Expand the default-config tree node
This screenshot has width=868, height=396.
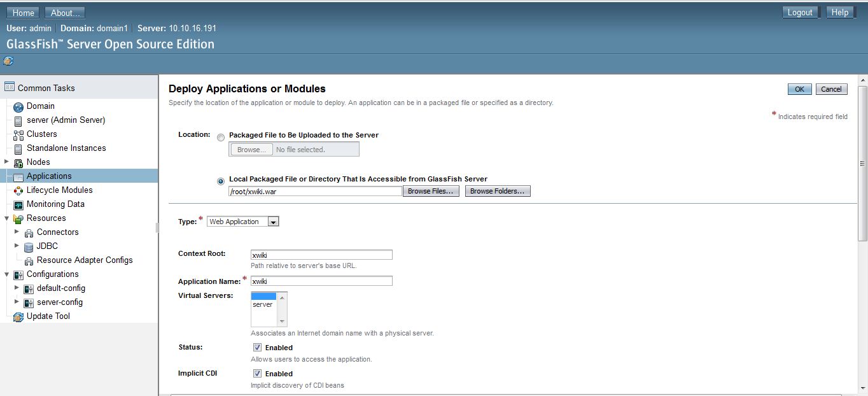pos(17,288)
